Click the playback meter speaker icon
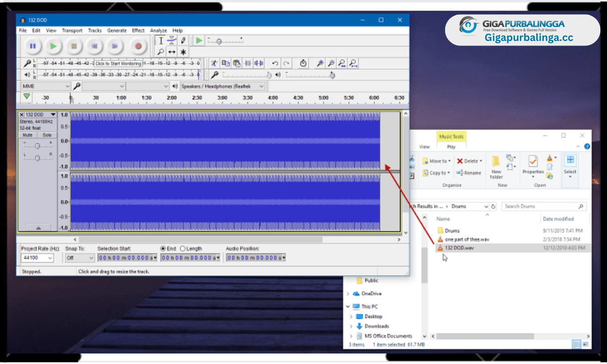Image resolution: width=607 pixels, height=364 pixels. pyautogui.click(x=27, y=74)
